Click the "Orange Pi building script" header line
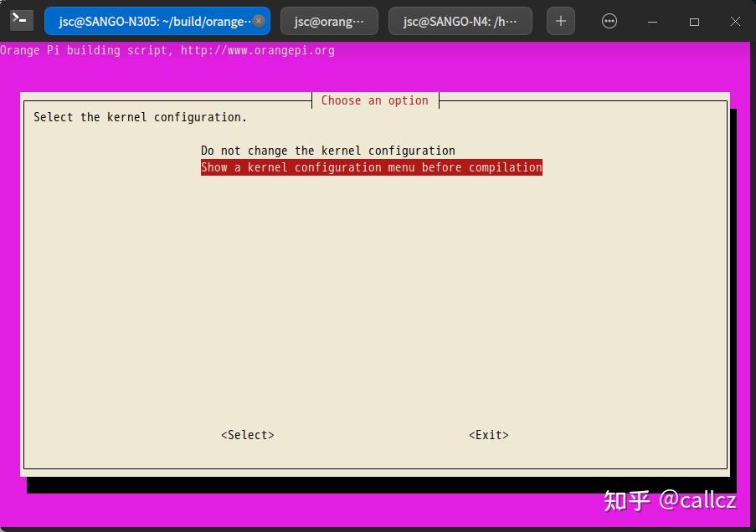This screenshot has width=756, height=532. click(x=84, y=50)
